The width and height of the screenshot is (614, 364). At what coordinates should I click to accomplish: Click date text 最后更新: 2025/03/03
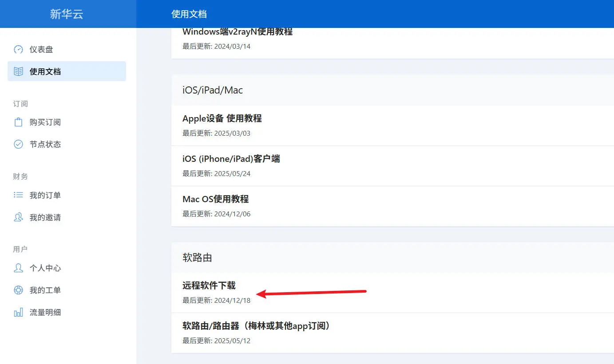click(x=217, y=133)
